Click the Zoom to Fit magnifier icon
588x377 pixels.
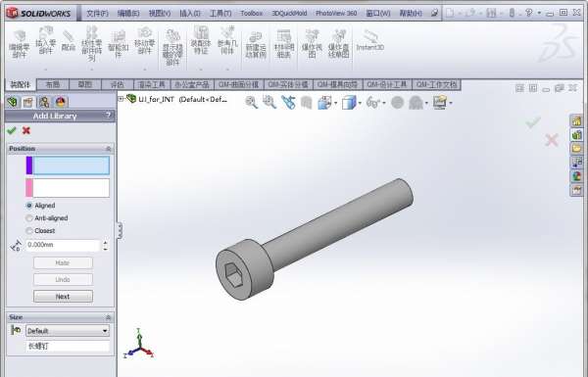[251, 102]
